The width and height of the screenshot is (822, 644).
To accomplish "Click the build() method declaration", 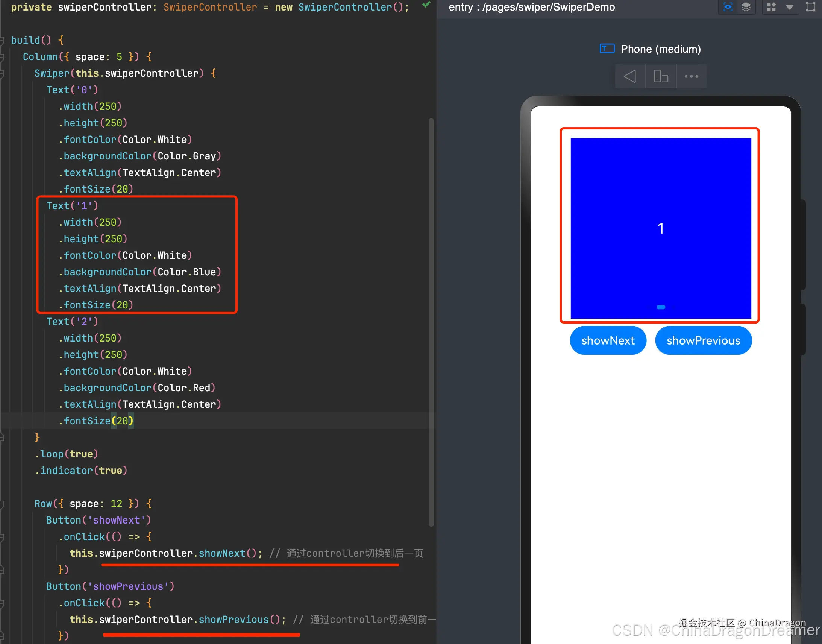I will coord(37,40).
